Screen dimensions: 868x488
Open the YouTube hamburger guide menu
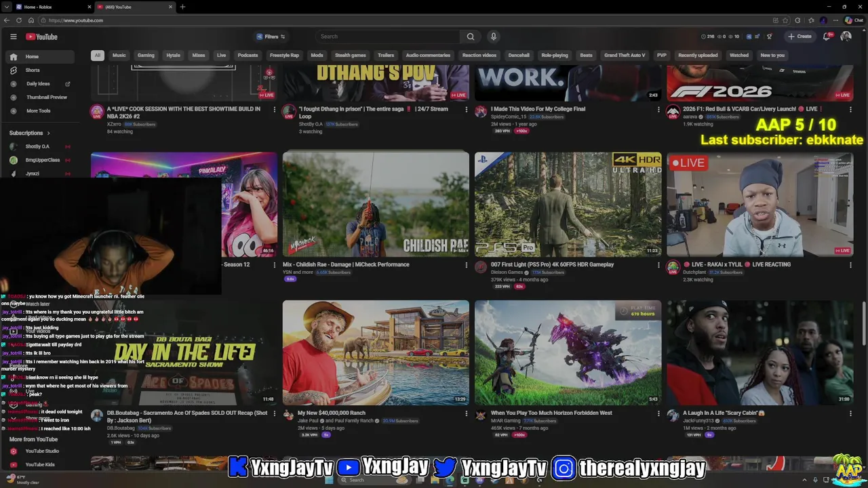(x=13, y=37)
